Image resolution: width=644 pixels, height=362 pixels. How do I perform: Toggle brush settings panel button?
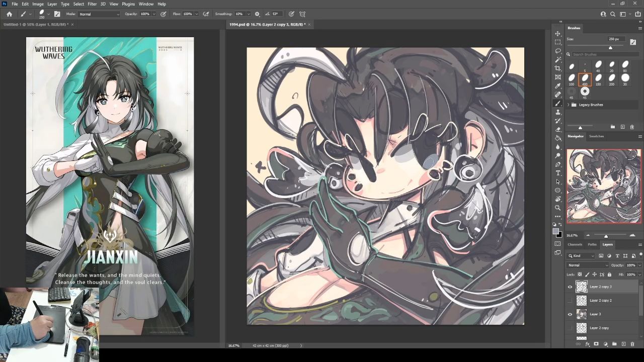57,14
